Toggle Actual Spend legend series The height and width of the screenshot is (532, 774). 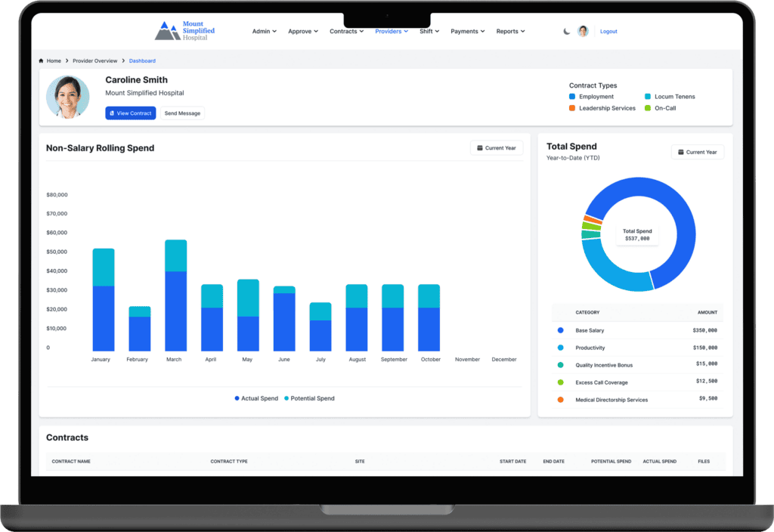point(256,398)
